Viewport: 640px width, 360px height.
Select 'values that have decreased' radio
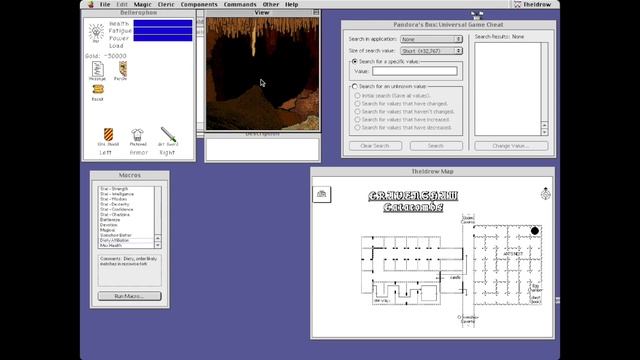tap(358, 127)
